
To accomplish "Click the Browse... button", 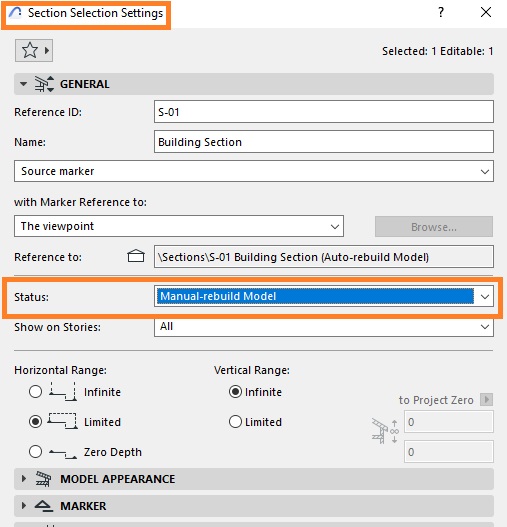I will [x=434, y=227].
